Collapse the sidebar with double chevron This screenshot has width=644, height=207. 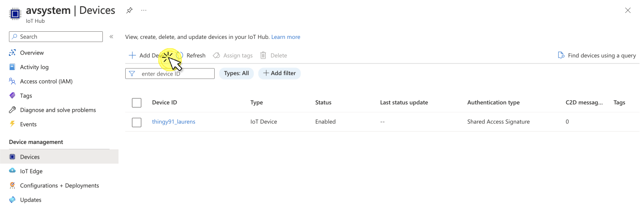(111, 37)
